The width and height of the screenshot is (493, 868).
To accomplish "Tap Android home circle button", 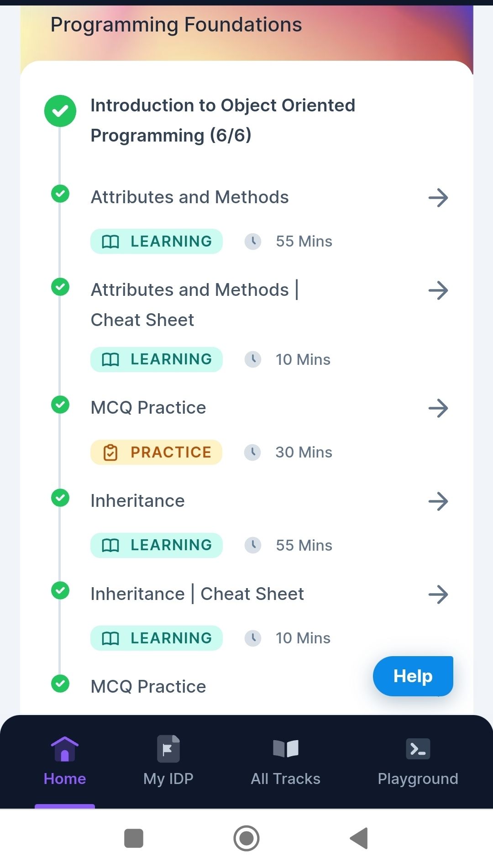I will point(246,838).
